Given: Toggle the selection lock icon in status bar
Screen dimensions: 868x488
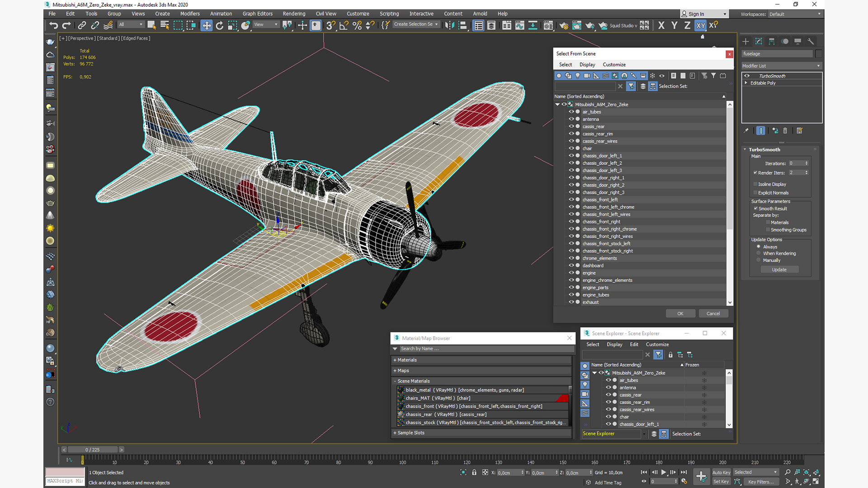Looking at the screenshot, I should (474, 472).
